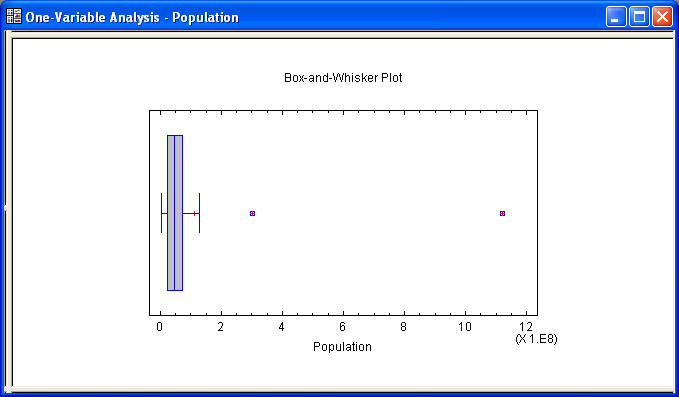Viewport: 679px width, 397px height.
Task: Click the window title text
Action: point(132,17)
